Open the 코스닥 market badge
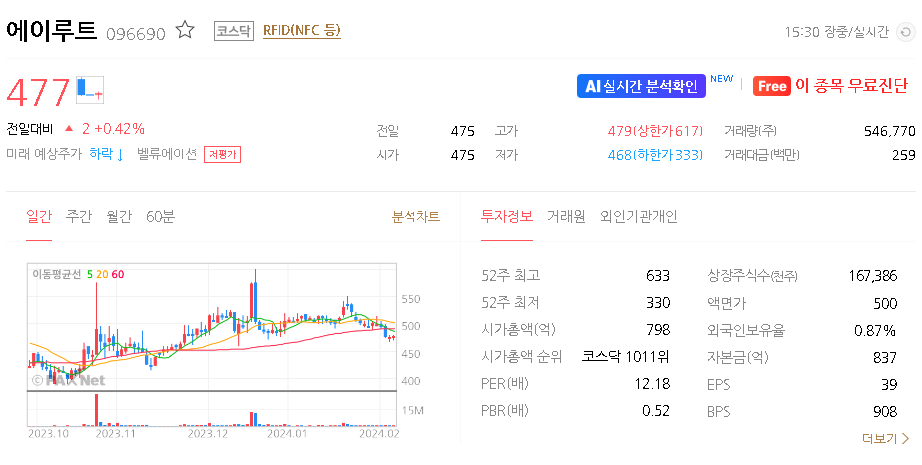922x465 pixels. pos(233,31)
